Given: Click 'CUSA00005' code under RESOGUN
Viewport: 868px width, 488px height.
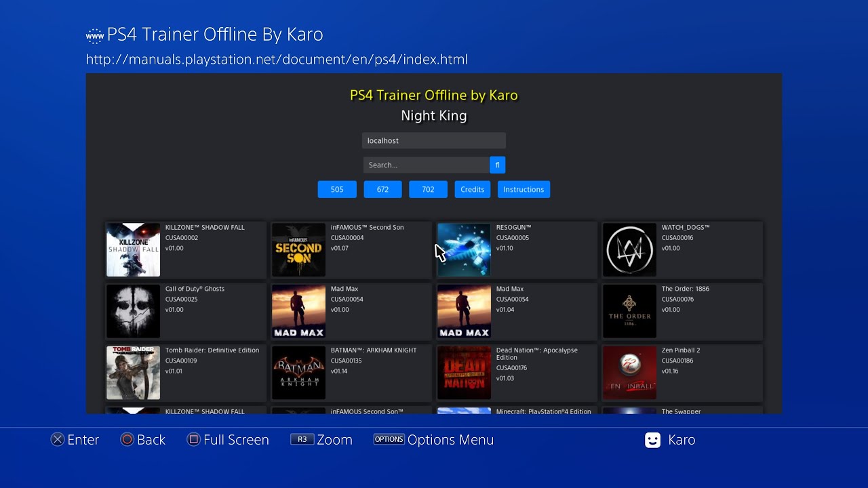Looking at the screenshot, I should (x=513, y=238).
